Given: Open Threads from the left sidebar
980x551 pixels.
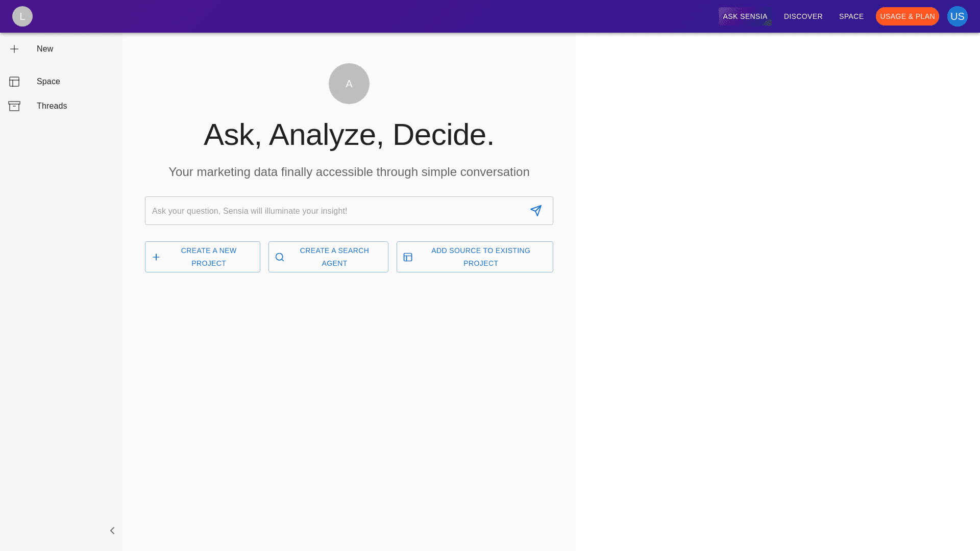Looking at the screenshot, I should (x=52, y=106).
